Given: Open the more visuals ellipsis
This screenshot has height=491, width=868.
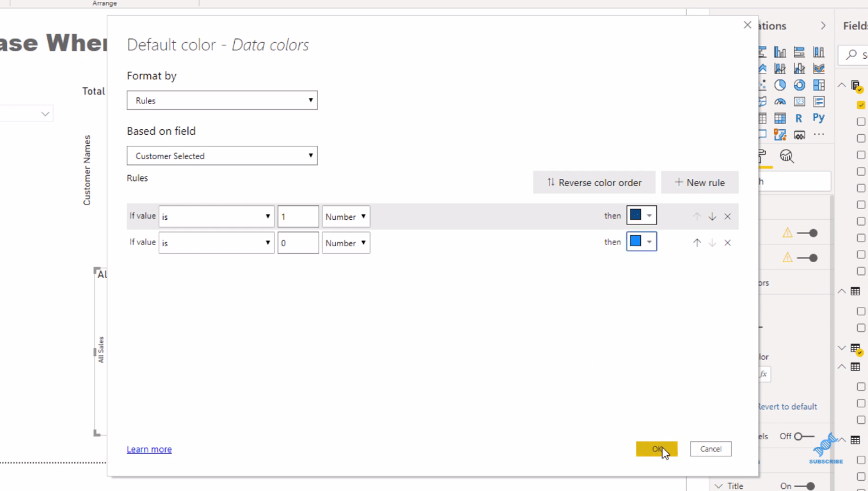Looking at the screenshot, I should 819,135.
